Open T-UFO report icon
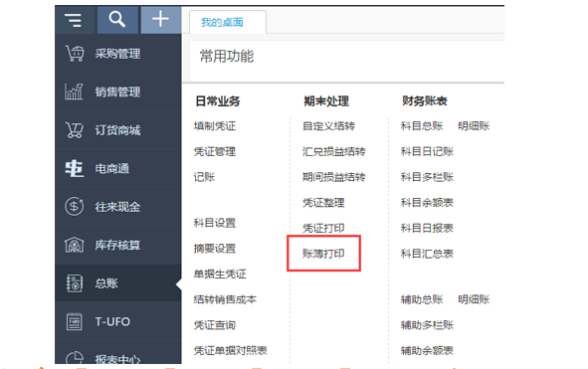This screenshot has height=369, width=588. 75,321
